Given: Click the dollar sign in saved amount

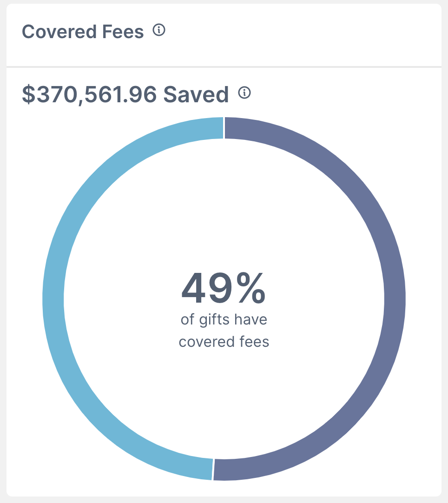Looking at the screenshot, I should (28, 95).
